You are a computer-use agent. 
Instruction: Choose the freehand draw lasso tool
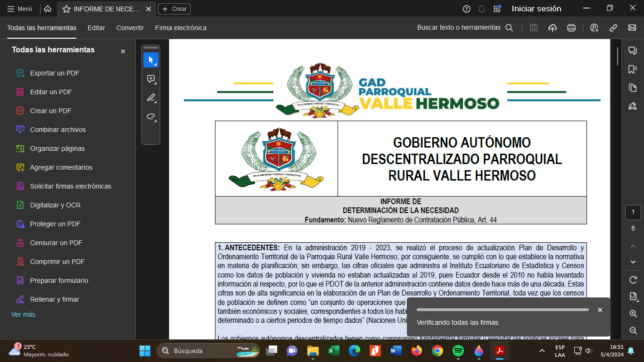151,116
